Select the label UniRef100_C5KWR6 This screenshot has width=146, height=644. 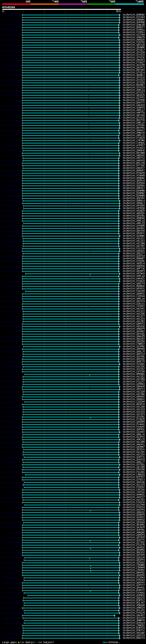[133, 565]
